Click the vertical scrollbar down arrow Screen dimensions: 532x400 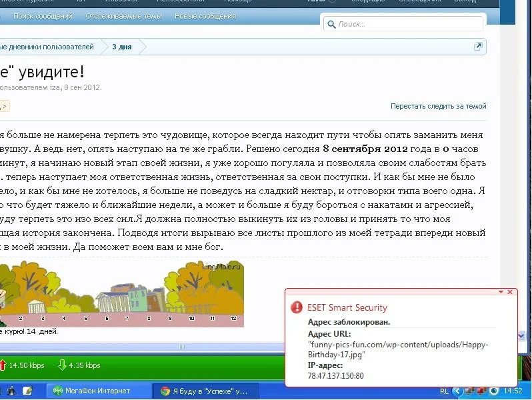click(x=521, y=336)
